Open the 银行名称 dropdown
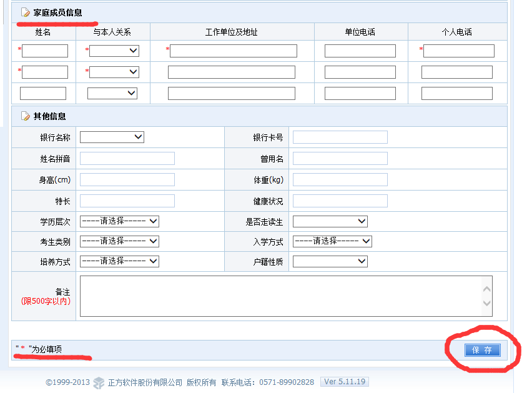 point(112,137)
